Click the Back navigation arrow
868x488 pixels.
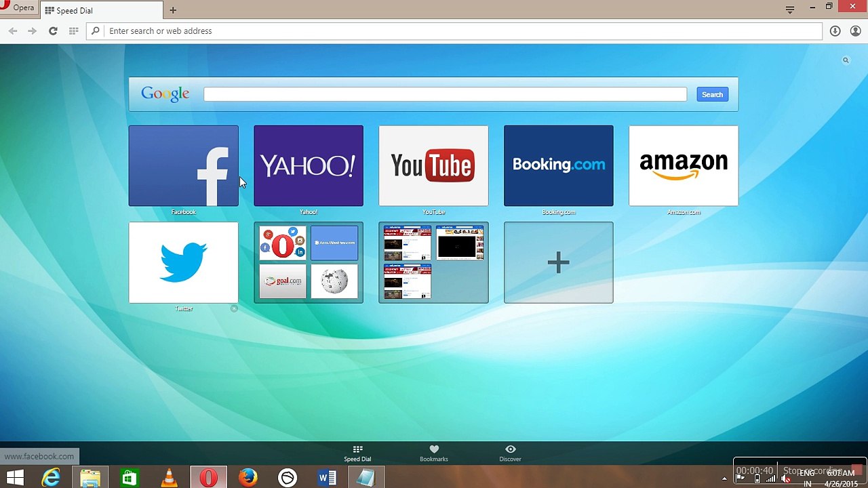click(13, 30)
